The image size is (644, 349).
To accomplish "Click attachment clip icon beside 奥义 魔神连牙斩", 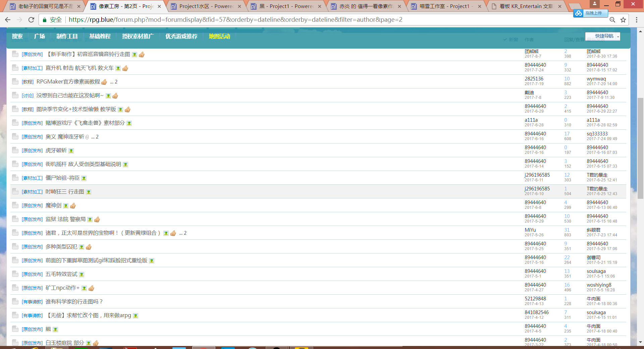I will tap(87, 137).
